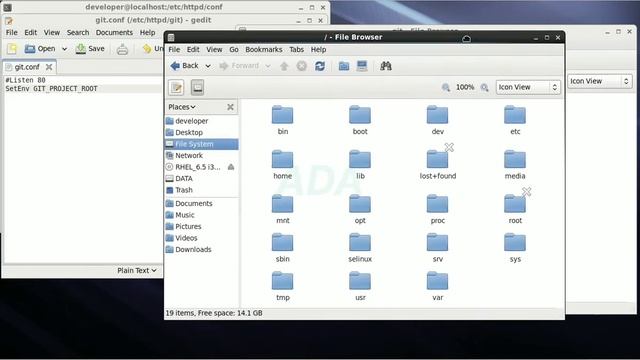This screenshot has width=640, height=360.
Task: Click the Up folder arrow in toolbar
Action: (x=284, y=66)
